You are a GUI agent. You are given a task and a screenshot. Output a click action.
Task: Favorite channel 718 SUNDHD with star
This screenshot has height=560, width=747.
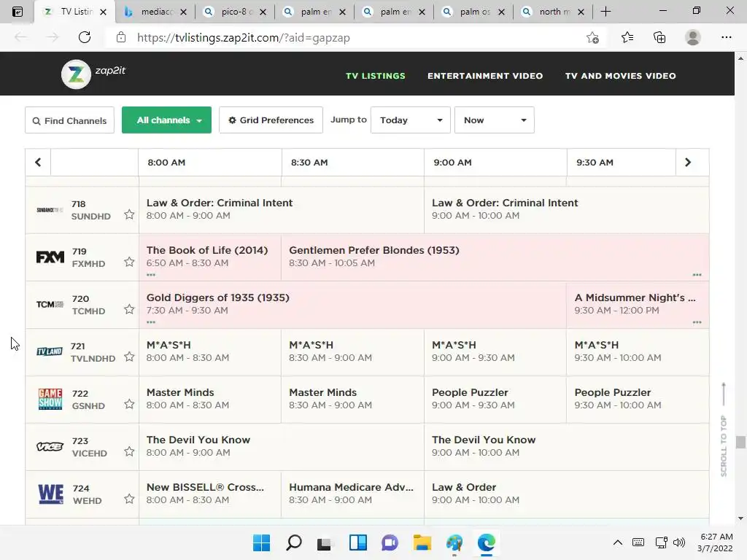coord(129,214)
